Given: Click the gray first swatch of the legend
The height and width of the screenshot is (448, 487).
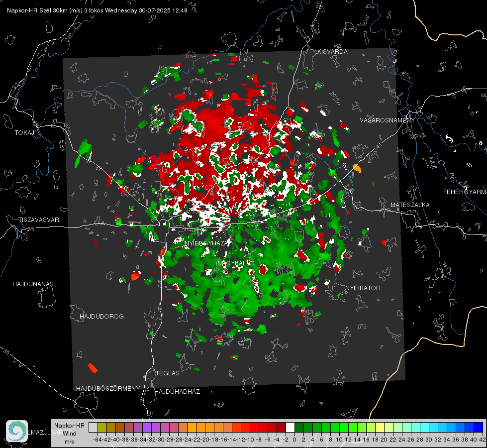Looking at the screenshot, I should point(93,427).
